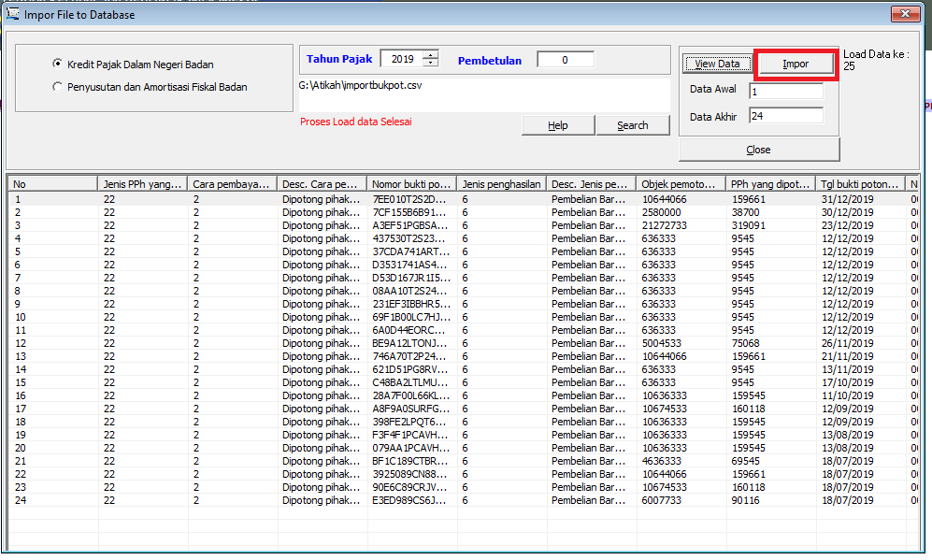
Task: Click the PPh yang dipot... column header
Action: [x=771, y=183]
